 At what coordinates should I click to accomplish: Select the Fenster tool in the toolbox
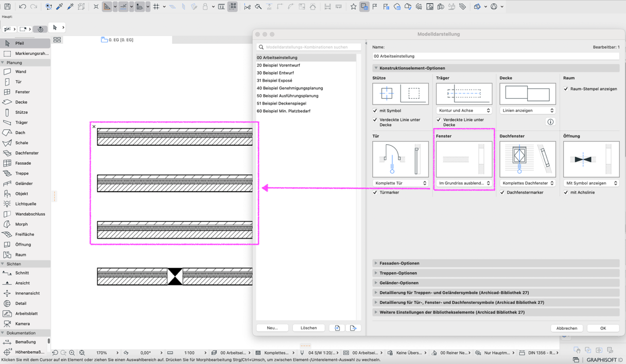click(25, 92)
